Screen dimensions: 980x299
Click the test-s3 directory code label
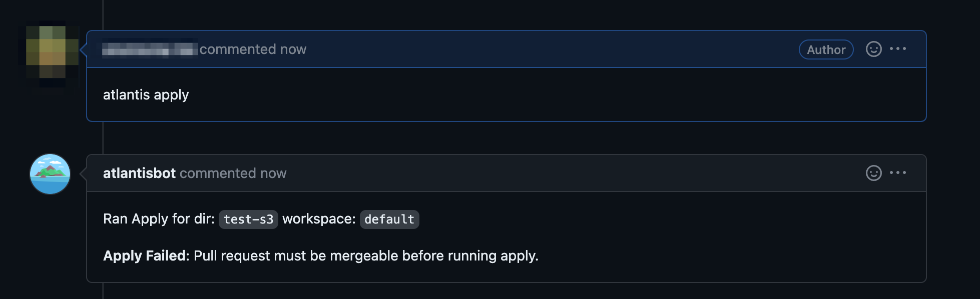click(x=248, y=219)
